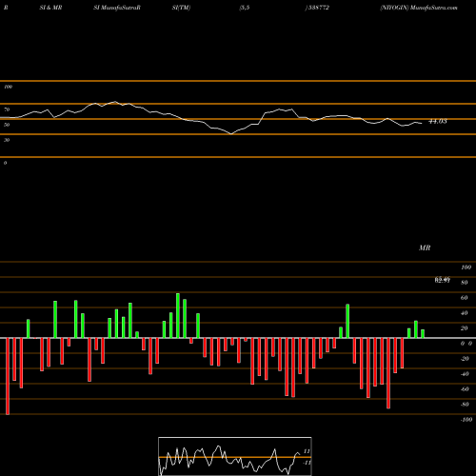Click the -11 label in mini chart
This screenshot has width=476, height=476.
point(307,463)
